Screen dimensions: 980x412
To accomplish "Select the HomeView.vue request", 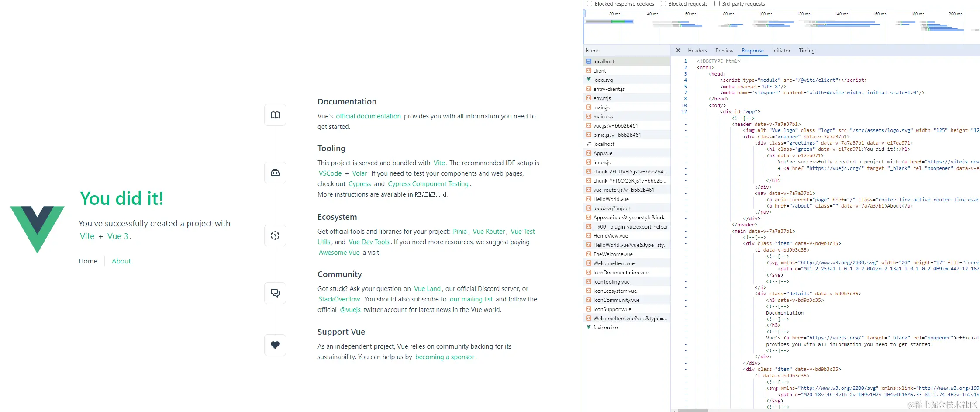I will coord(627,236).
